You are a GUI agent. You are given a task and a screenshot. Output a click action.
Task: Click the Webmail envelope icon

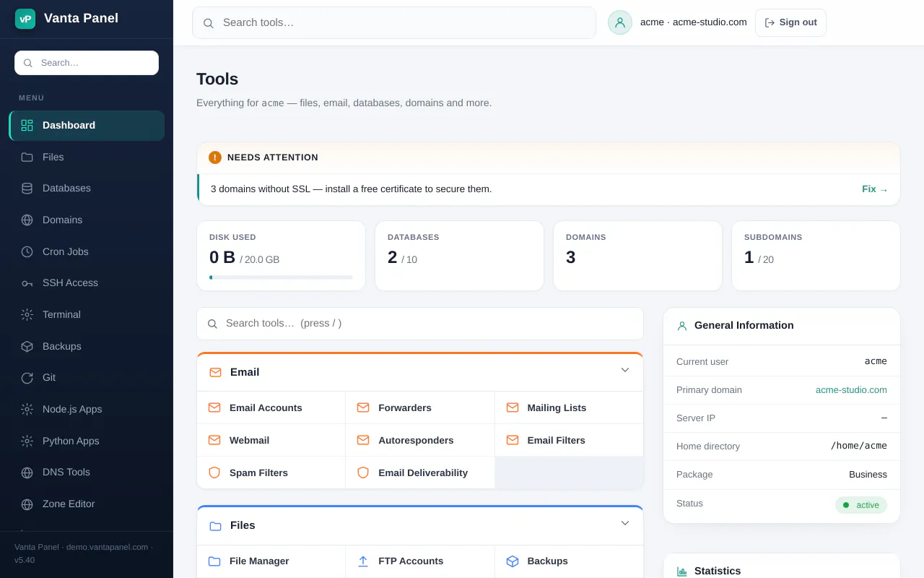click(x=214, y=440)
